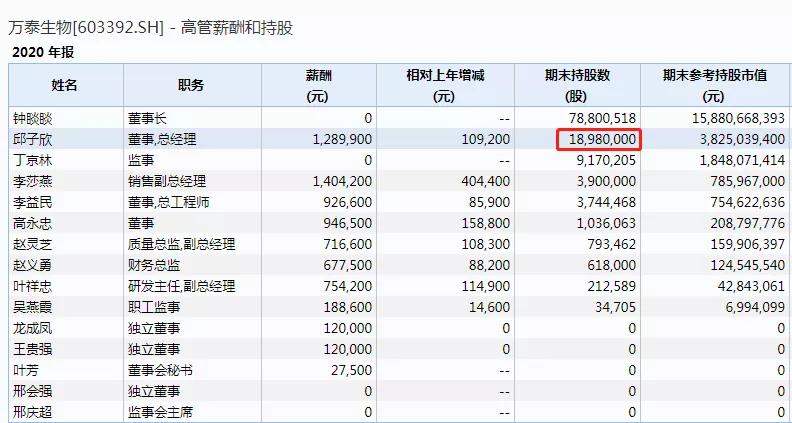Select the name 邱子欣
The height and width of the screenshot is (423, 792).
pos(33,139)
